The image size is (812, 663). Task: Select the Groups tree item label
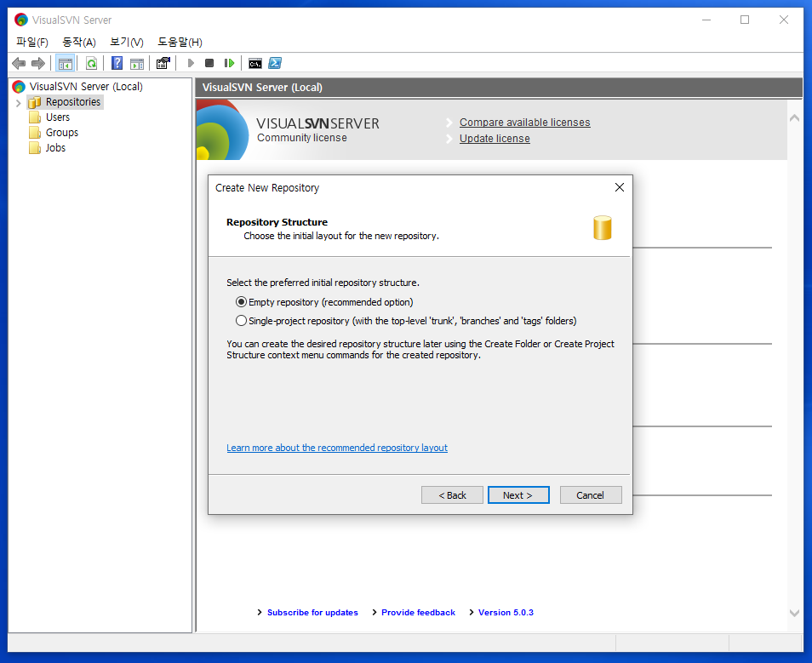click(62, 133)
